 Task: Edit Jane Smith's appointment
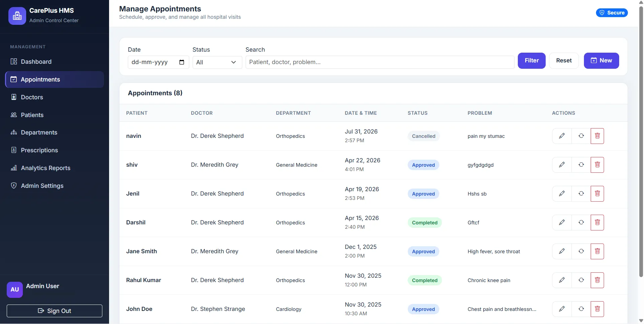(x=562, y=251)
